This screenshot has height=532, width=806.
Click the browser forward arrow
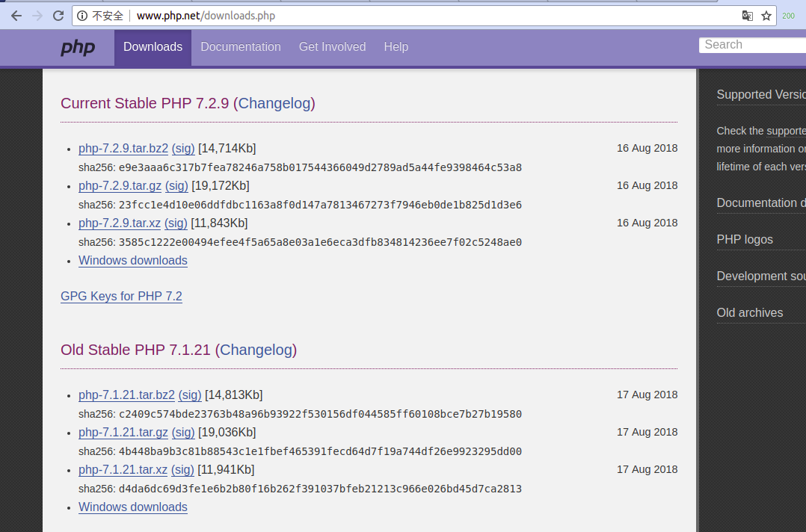(37, 16)
